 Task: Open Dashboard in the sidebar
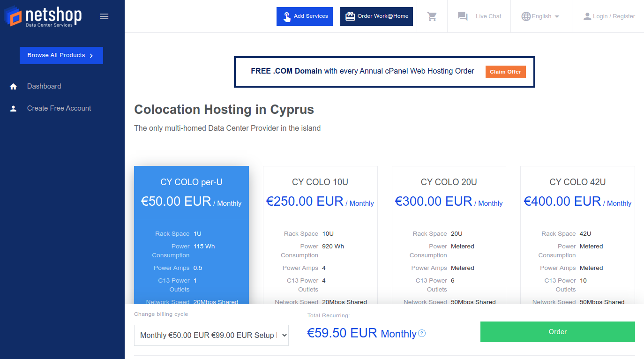point(44,86)
